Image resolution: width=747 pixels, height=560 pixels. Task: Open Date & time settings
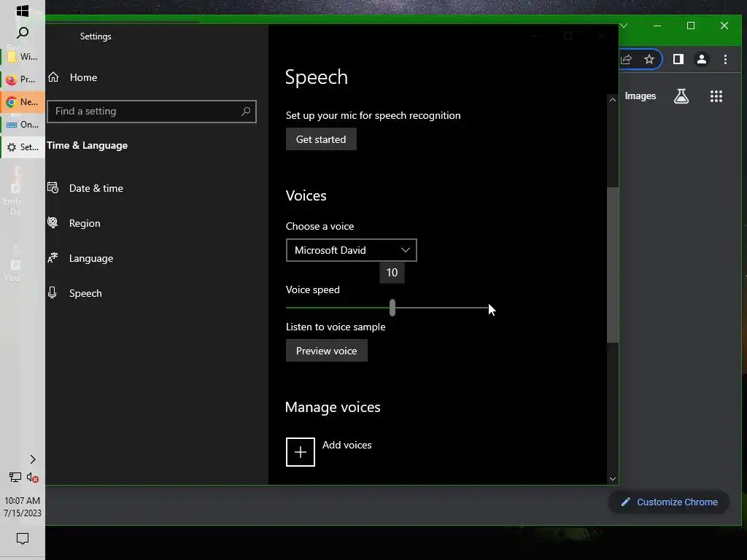point(85,188)
